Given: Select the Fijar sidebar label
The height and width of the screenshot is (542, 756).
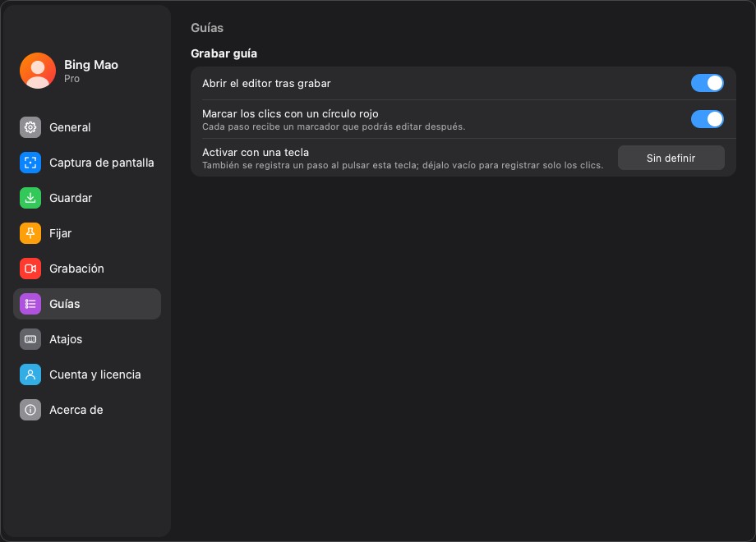Looking at the screenshot, I should point(60,233).
